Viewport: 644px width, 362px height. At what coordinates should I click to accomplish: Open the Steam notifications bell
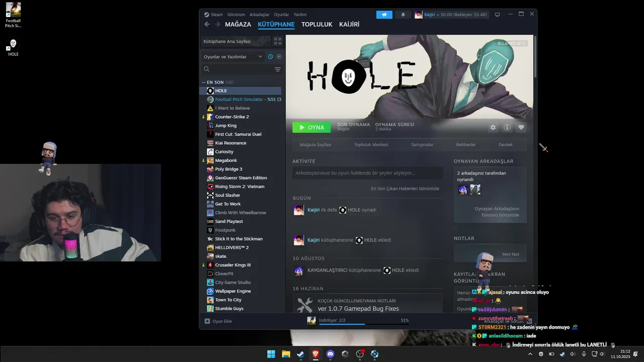(403, 15)
